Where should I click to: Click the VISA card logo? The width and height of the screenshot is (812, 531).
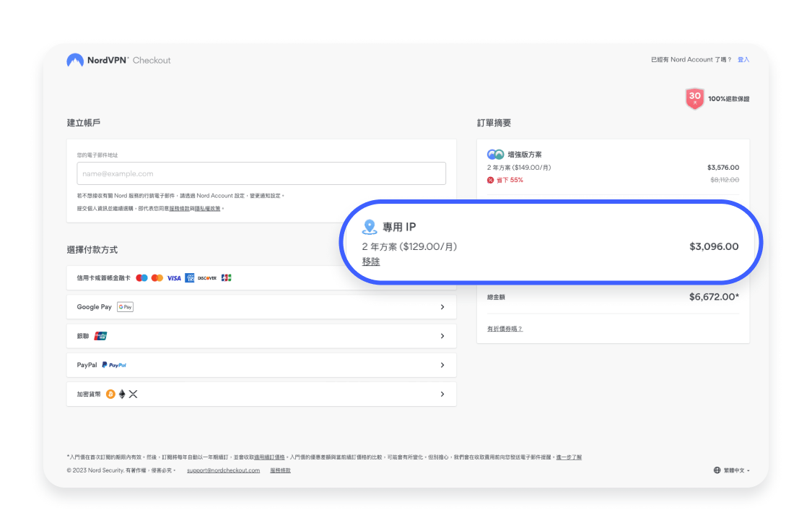(x=174, y=278)
